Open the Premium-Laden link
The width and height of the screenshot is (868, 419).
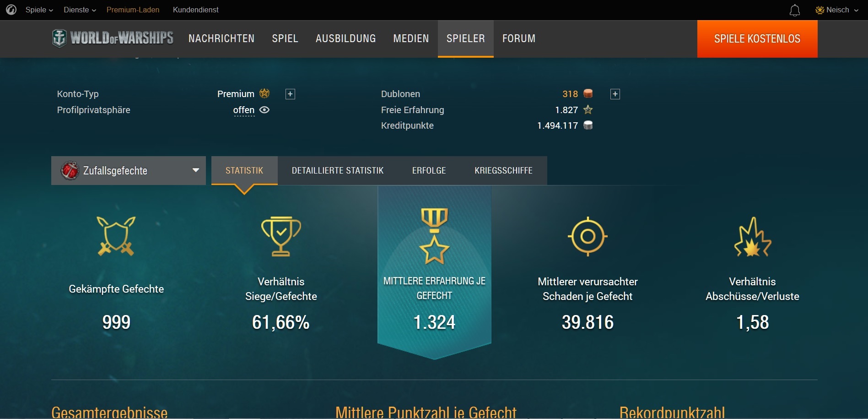133,10
